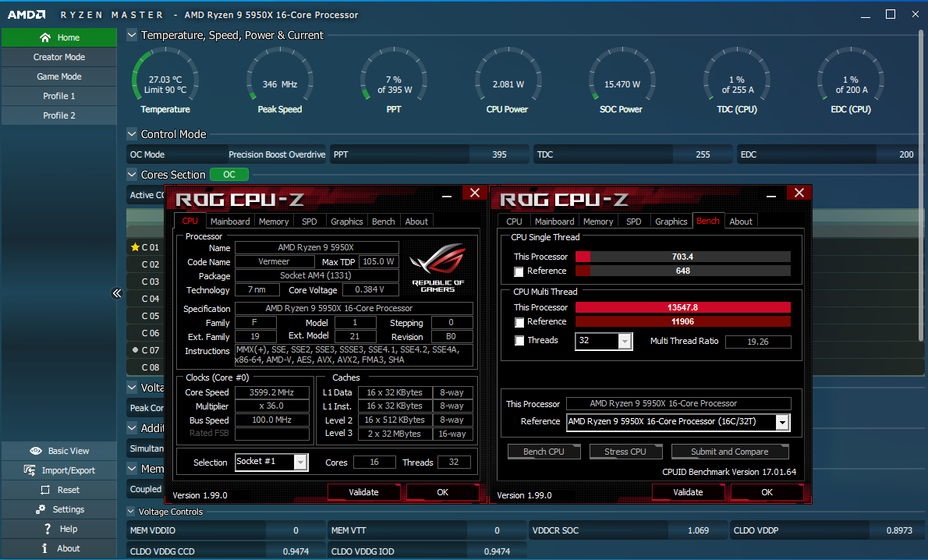Select core row C 04

pos(146,299)
